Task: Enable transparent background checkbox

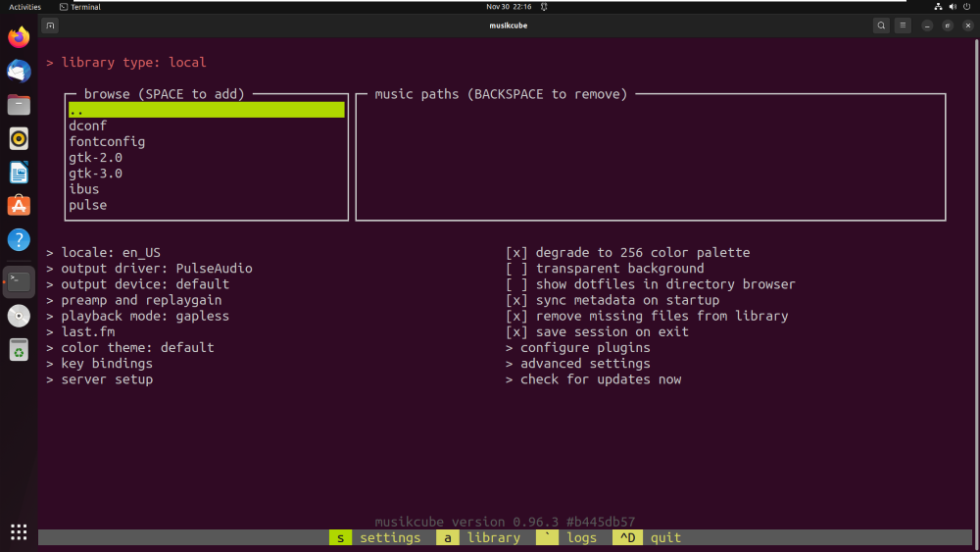Action: (x=605, y=269)
